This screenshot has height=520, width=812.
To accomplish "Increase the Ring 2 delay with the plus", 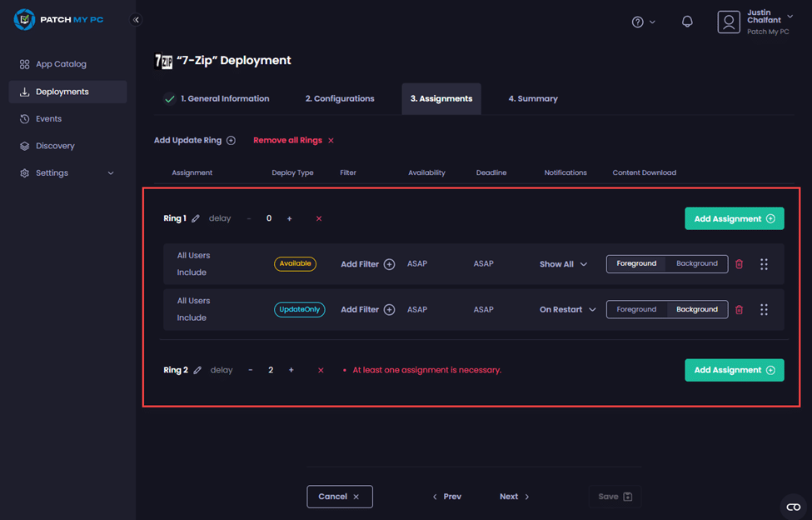I will [x=291, y=370].
